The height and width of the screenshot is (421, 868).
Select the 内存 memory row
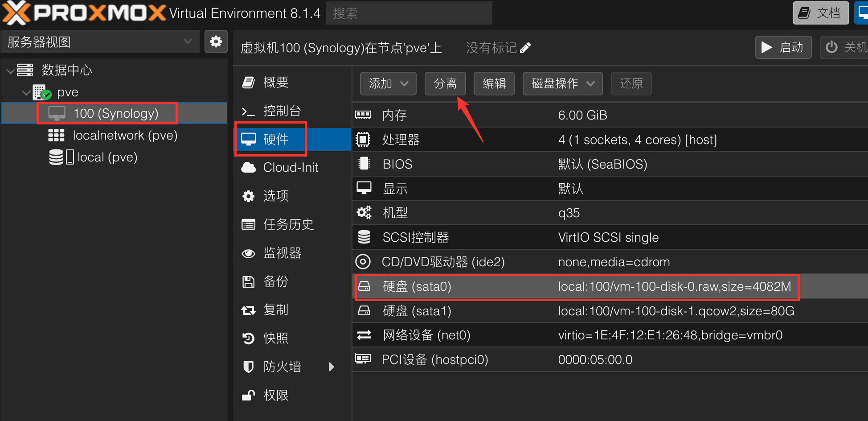pyautogui.click(x=610, y=115)
